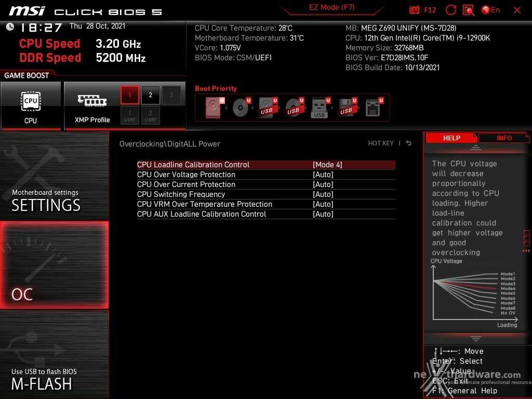Click the HOT KEY button
The image size is (532, 399).
[x=381, y=143]
